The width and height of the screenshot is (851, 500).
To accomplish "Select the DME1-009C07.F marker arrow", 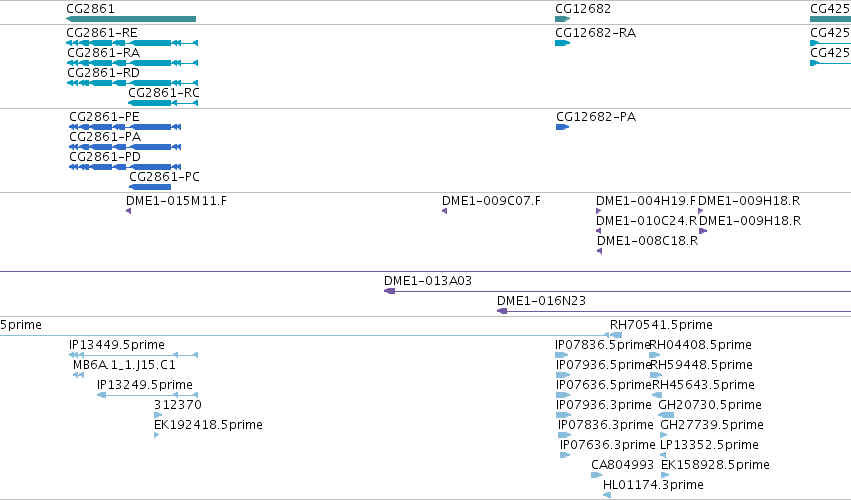I will 444,211.
